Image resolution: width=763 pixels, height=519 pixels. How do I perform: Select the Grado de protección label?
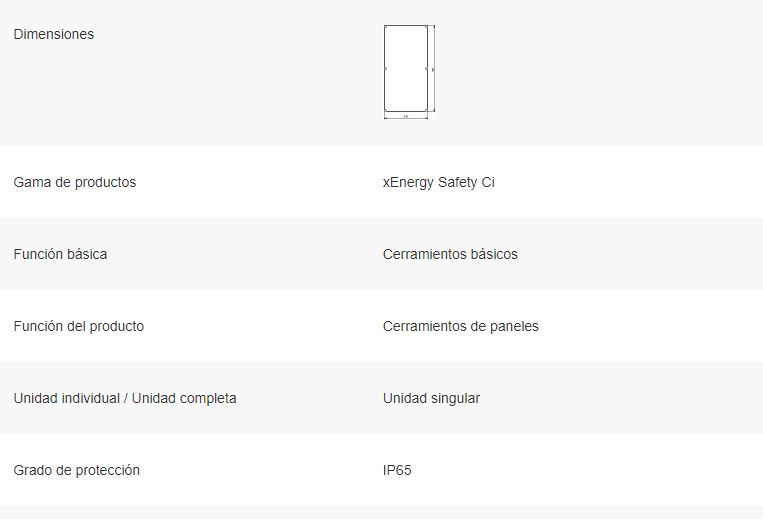coord(77,470)
